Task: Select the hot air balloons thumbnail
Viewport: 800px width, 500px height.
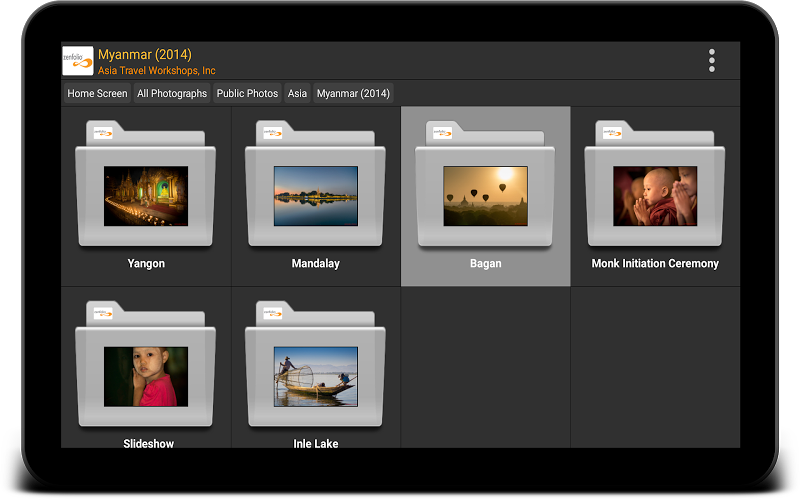Action: coord(485,196)
